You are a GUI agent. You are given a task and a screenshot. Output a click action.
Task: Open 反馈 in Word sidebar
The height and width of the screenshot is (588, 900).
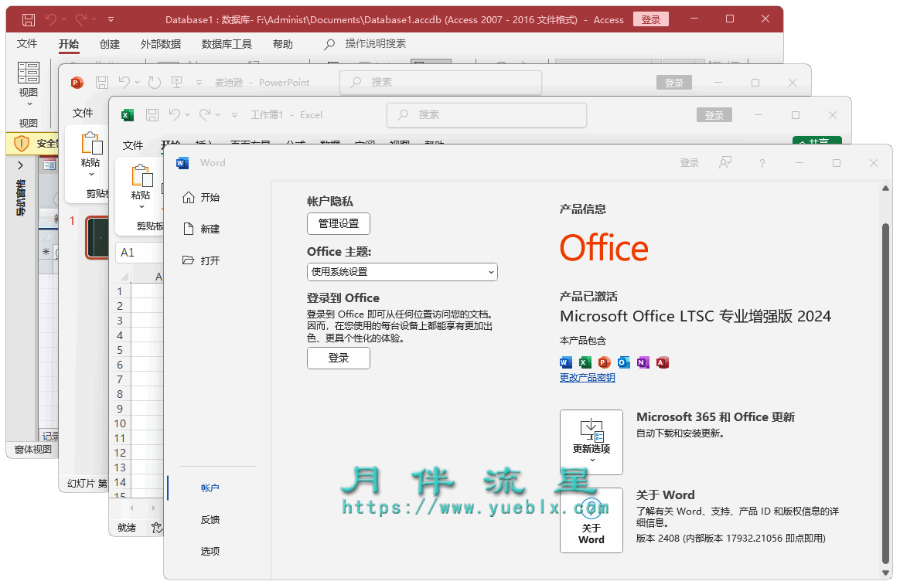[210, 520]
